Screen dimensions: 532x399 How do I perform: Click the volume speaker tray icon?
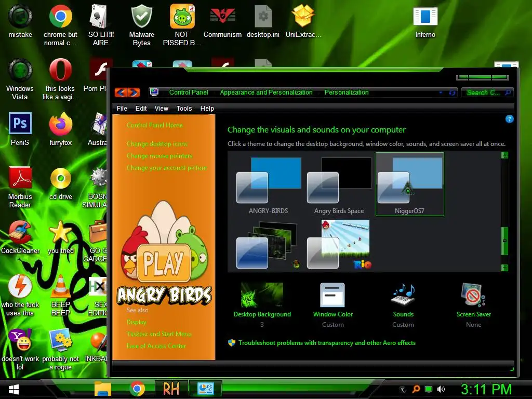pyautogui.click(x=441, y=389)
